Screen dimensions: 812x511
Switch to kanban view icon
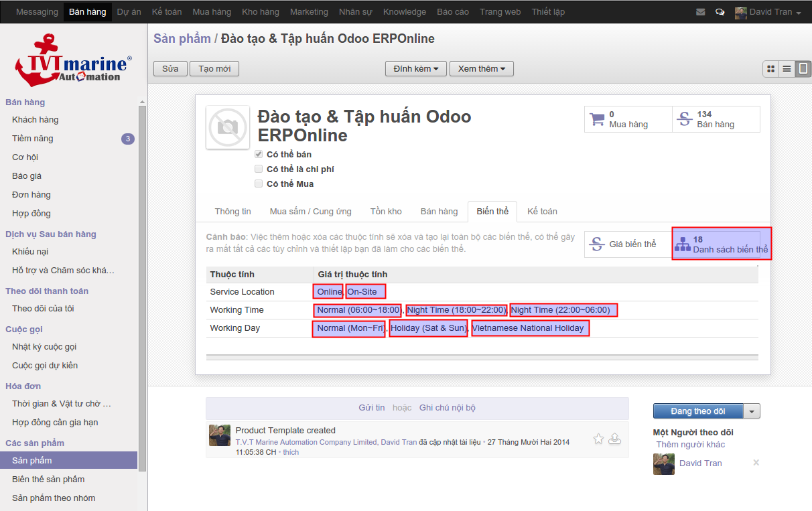coord(770,68)
